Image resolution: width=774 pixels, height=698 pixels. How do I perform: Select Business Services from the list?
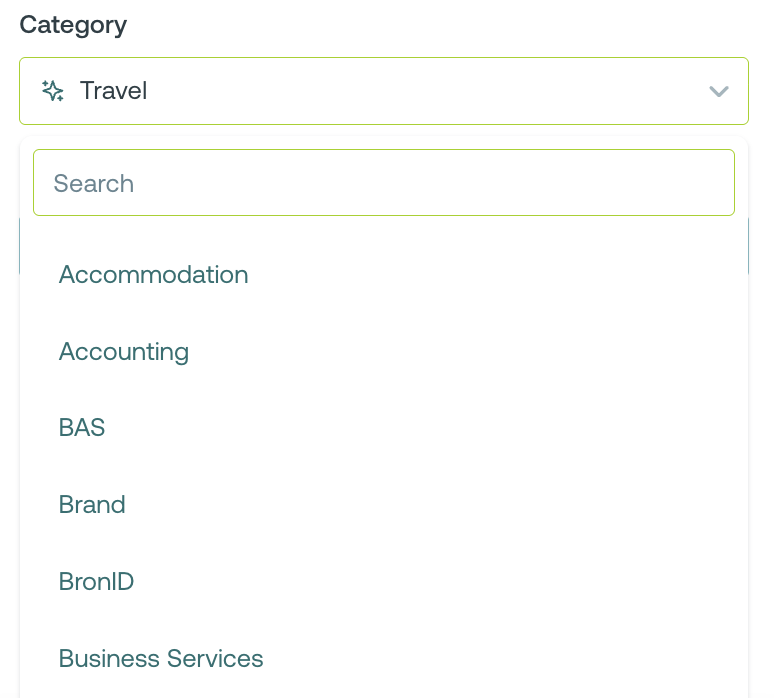pos(161,658)
